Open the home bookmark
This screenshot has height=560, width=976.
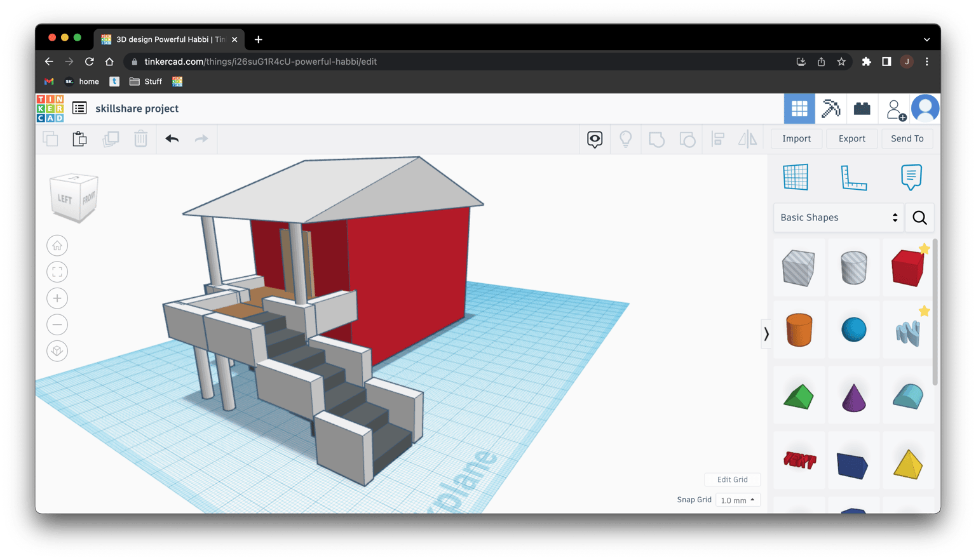(x=83, y=81)
